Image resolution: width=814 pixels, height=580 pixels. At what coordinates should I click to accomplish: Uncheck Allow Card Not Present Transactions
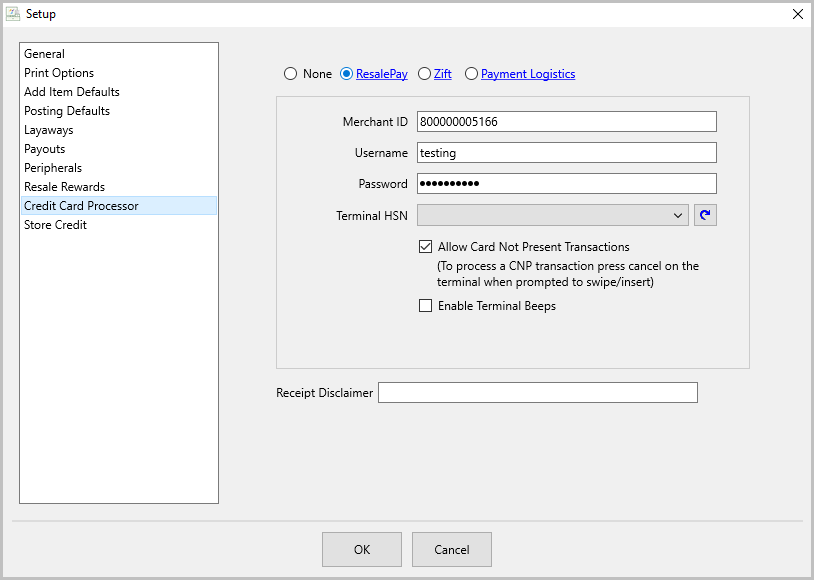[425, 247]
